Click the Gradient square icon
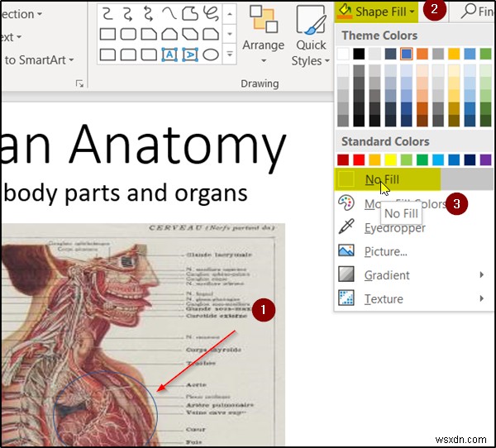 [346, 274]
